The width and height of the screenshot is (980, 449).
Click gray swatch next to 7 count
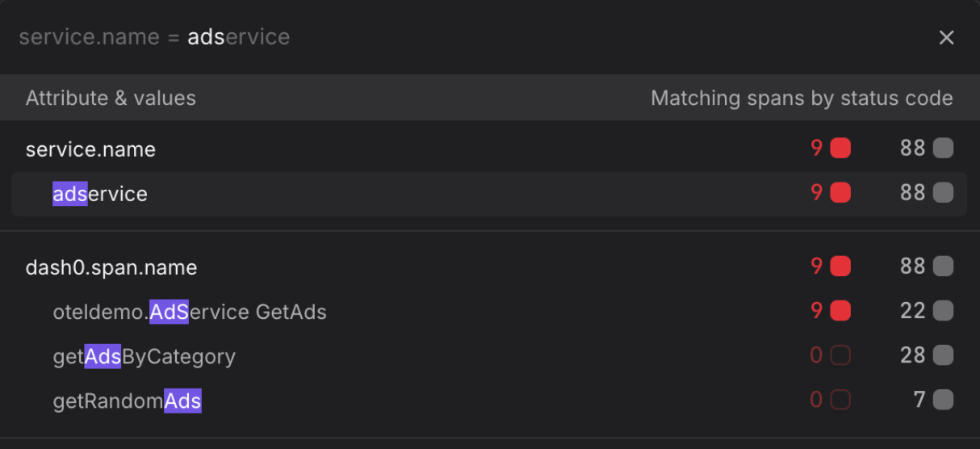point(943,400)
